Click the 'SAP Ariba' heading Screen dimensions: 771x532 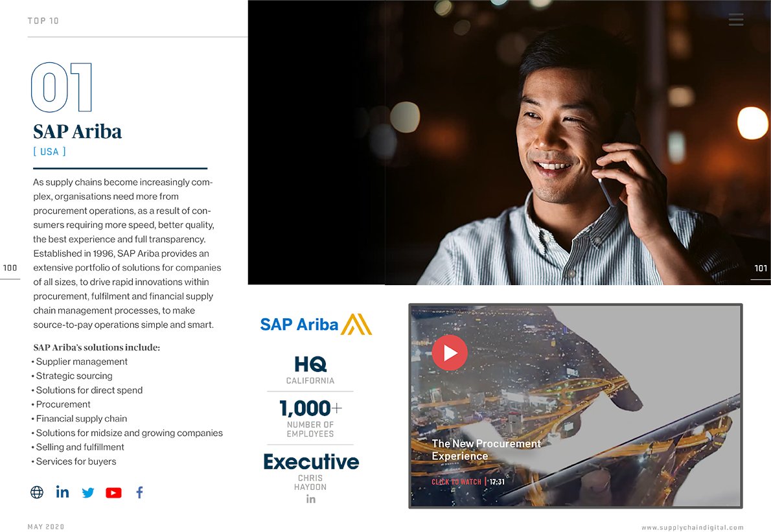point(77,132)
